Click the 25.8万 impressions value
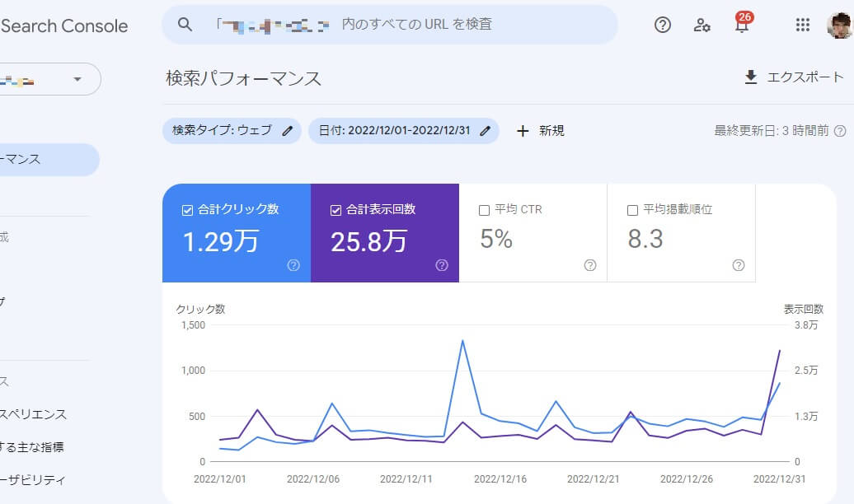This screenshot has height=504, width=854. click(x=368, y=241)
